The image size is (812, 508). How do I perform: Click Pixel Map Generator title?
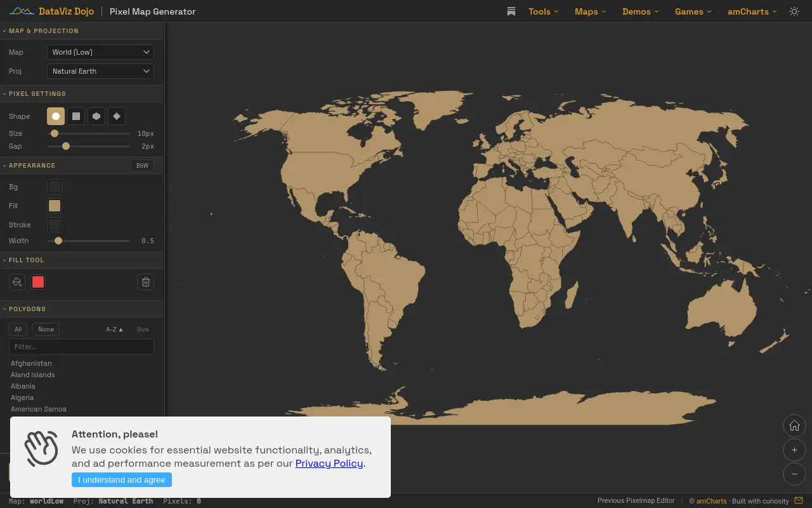point(152,11)
